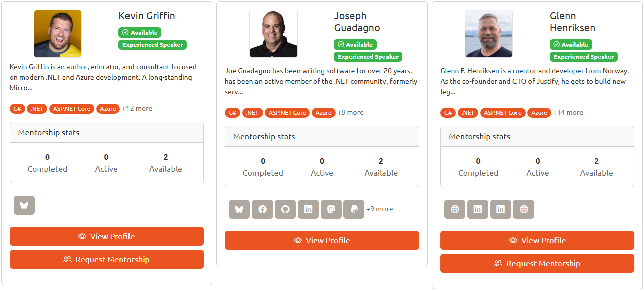This screenshot has width=644, height=291.
Task: Click Kevin Griffin's profile photo
Action: [57, 33]
